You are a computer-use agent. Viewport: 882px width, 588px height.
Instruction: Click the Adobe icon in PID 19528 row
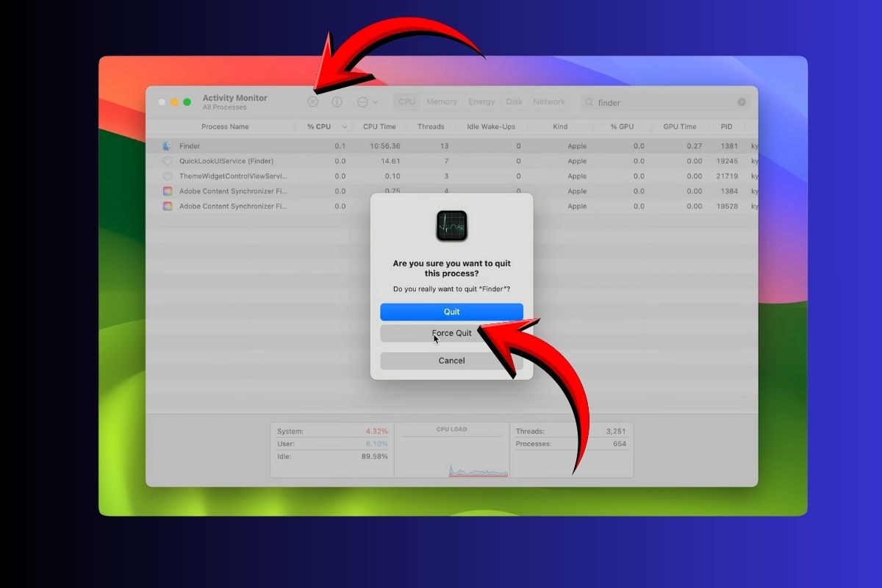167,207
